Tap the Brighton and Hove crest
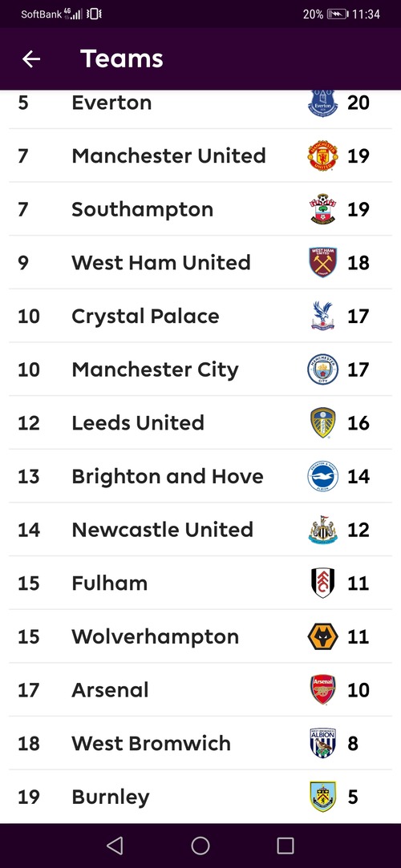Image resolution: width=401 pixels, height=868 pixels. [x=323, y=476]
